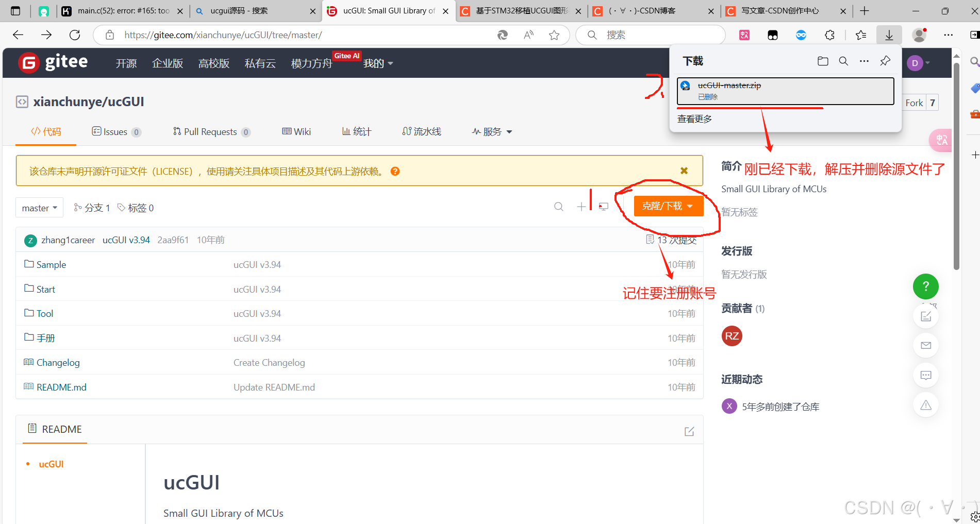Open downloads folder icon in download panel
The image size is (980, 524).
pos(823,61)
